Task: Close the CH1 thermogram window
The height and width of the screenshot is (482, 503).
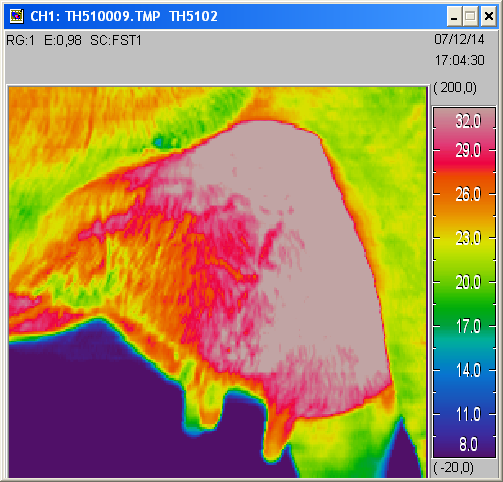Action: tap(488, 16)
